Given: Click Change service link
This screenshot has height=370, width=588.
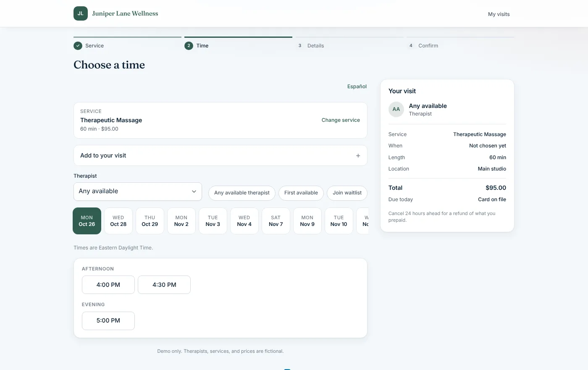Looking at the screenshot, I should tap(341, 120).
